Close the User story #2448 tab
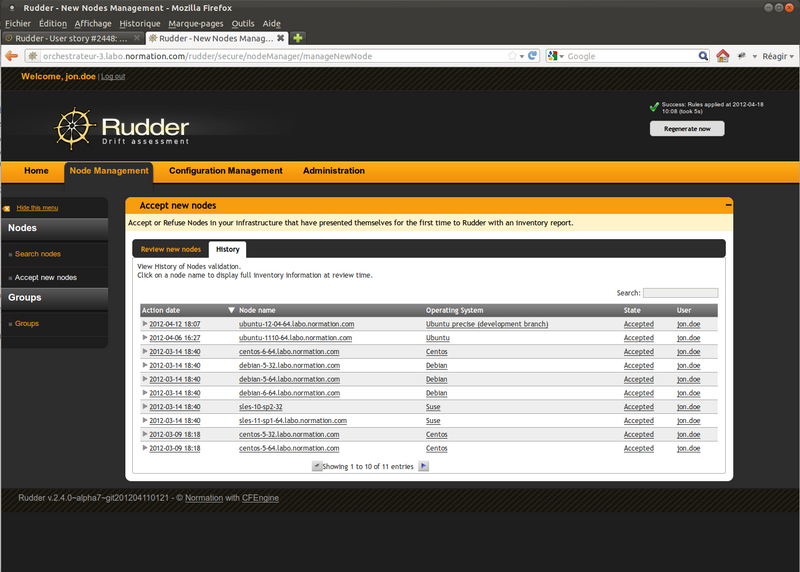 [136, 38]
